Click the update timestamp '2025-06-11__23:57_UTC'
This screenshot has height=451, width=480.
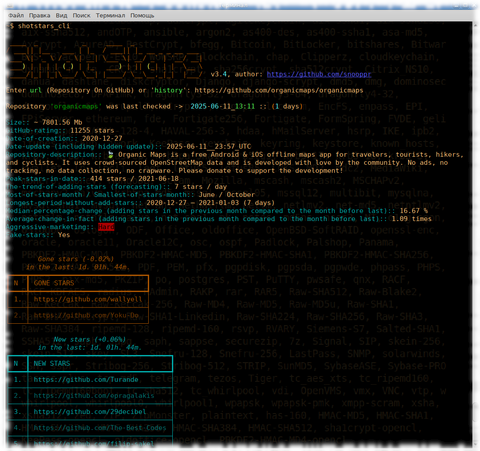click(209, 146)
